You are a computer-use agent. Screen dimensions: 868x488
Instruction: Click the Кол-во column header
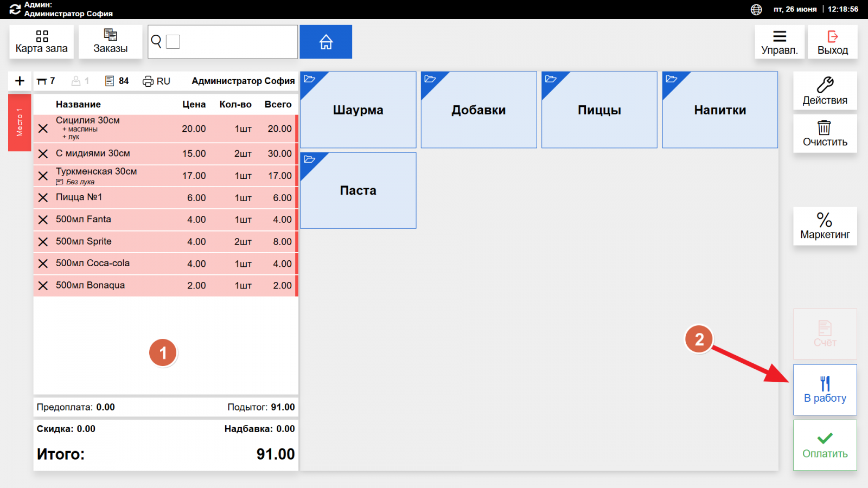click(x=235, y=105)
